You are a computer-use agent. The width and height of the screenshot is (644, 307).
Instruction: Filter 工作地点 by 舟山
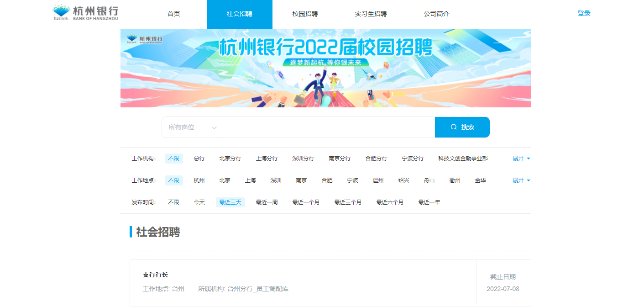point(429,180)
